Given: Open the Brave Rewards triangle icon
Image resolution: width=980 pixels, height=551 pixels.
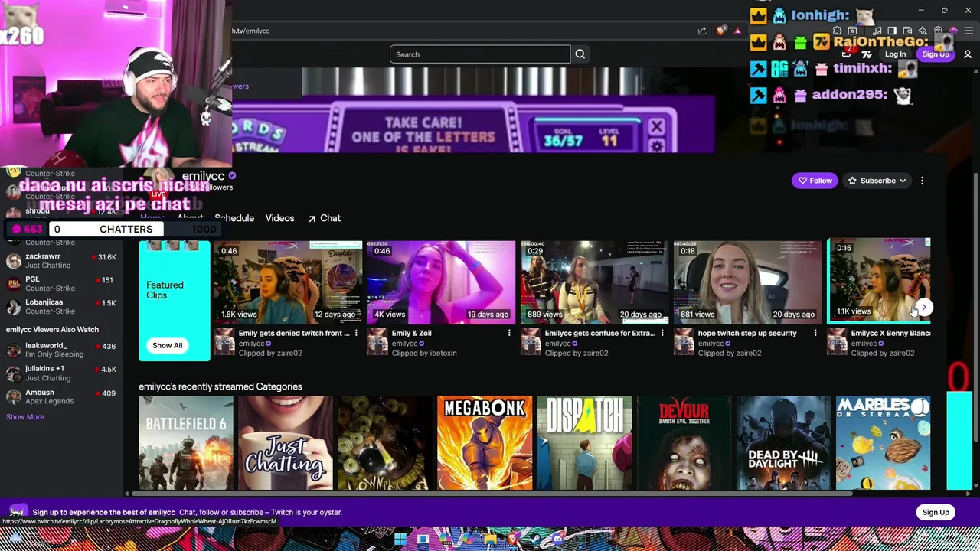Looking at the screenshot, I should [737, 31].
